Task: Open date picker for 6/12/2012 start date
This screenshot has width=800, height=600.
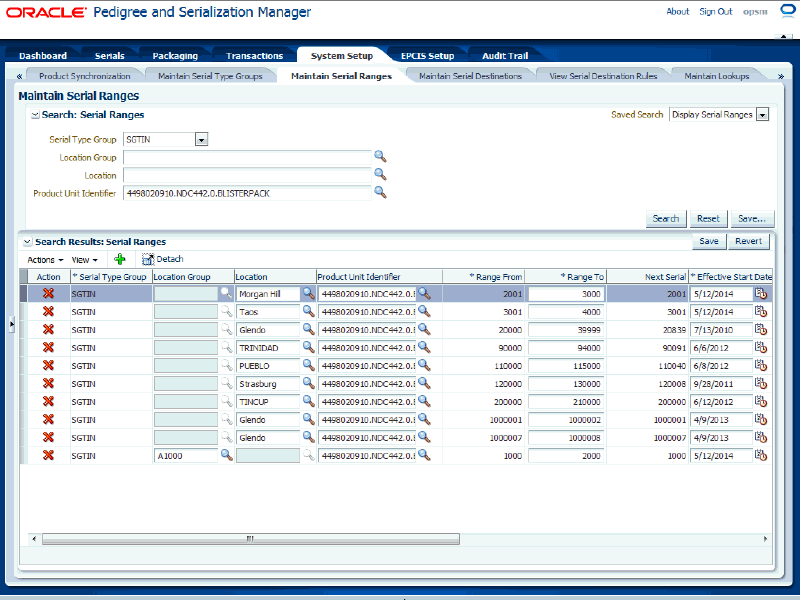Action: point(761,402)
